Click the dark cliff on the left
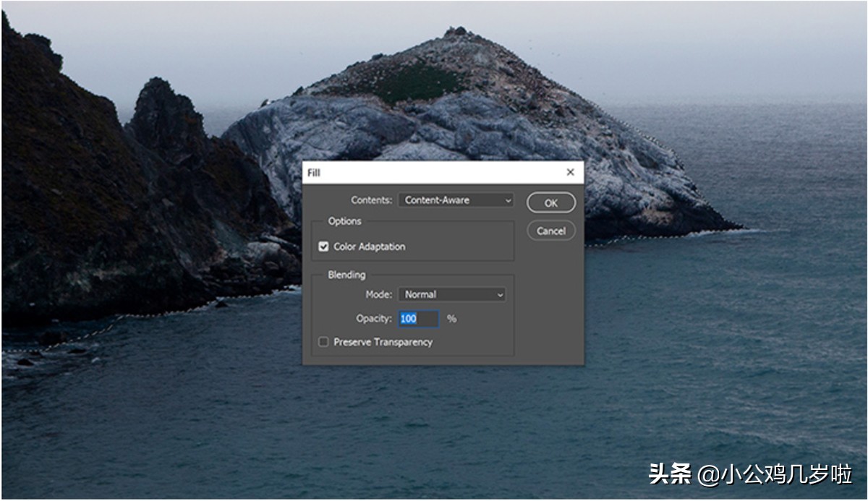868x501 pixels. point(72,181)
